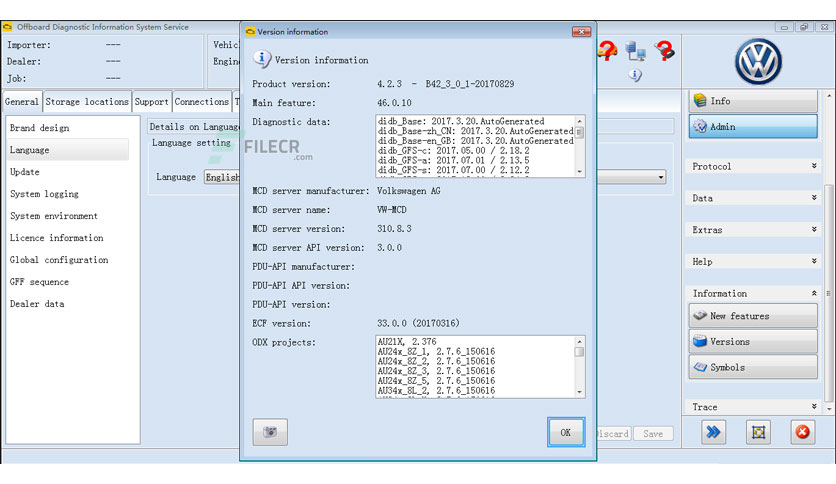Click the red question mark help icon

pos(664,51)
